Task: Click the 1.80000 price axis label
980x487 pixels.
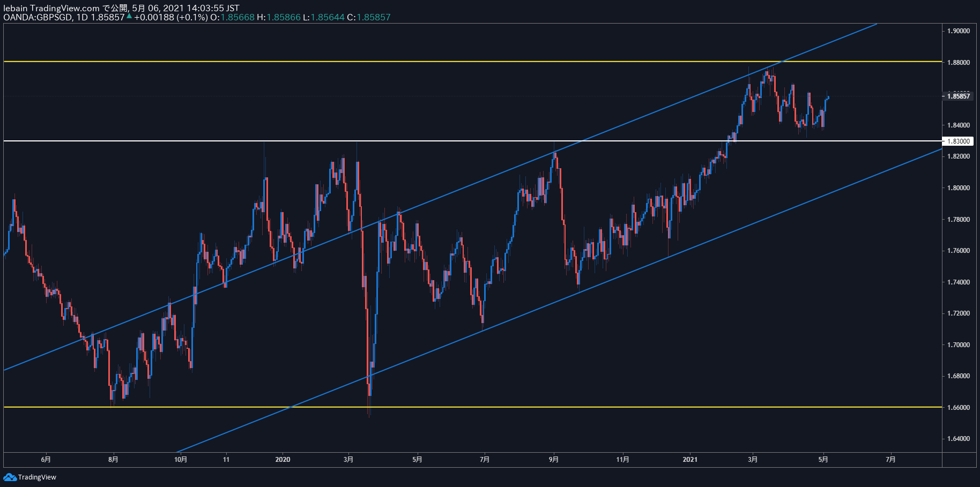Action: click(x=958, y=188)
